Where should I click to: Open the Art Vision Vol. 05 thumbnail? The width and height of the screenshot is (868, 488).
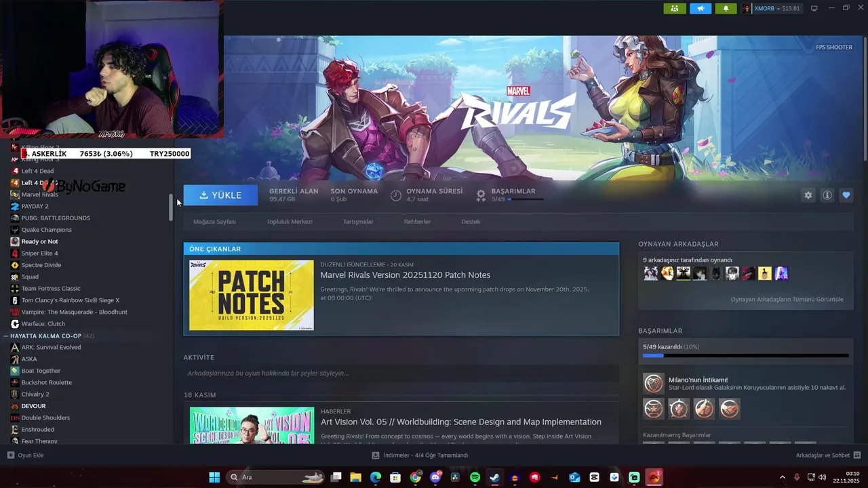click(x=252, y=425)
